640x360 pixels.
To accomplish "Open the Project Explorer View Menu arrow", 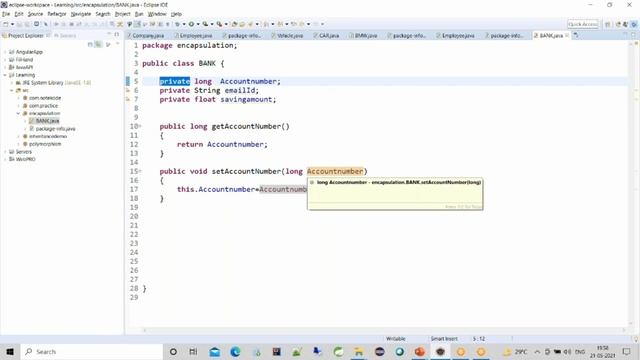I will (117, 44).
